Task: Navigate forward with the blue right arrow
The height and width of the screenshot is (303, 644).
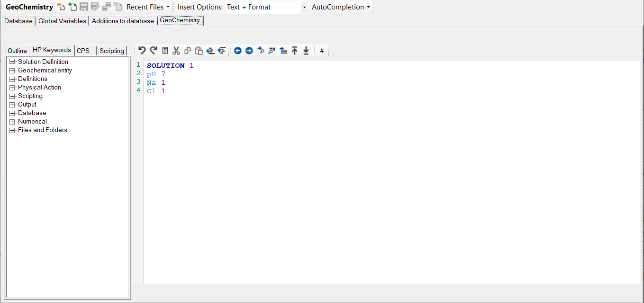Action: click(x=249, y=51)
